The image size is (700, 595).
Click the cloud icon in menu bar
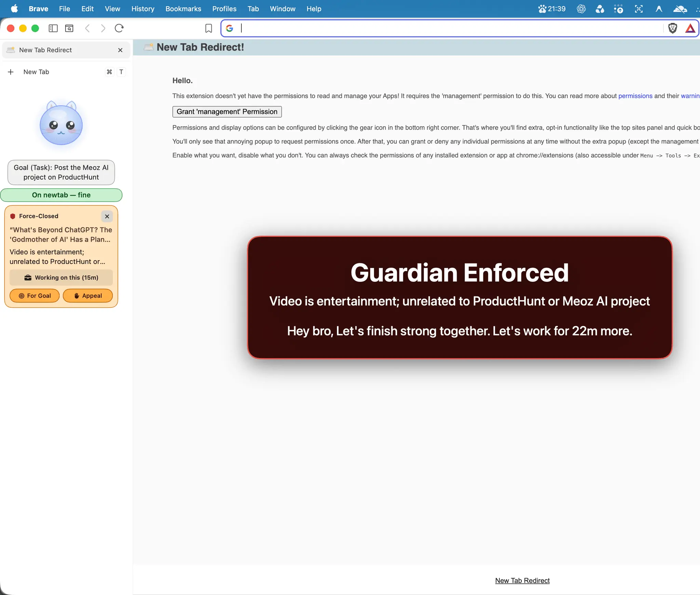[679, 9]
